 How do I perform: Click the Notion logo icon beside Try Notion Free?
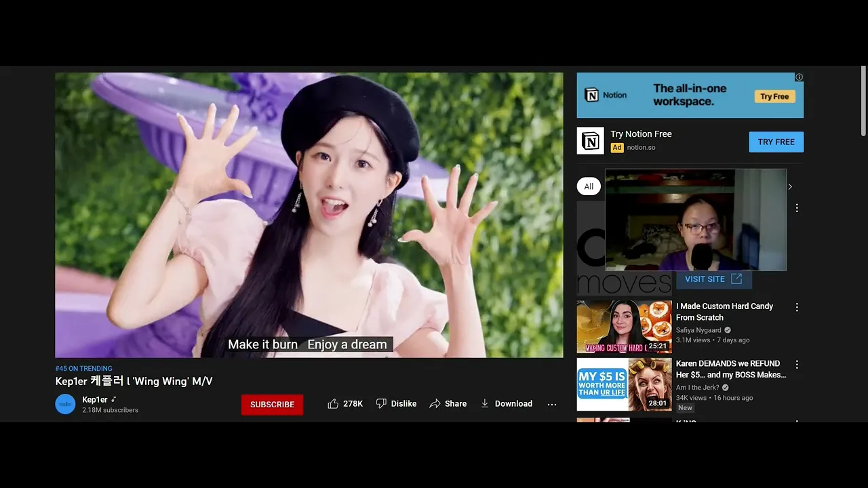pos(590,141)
